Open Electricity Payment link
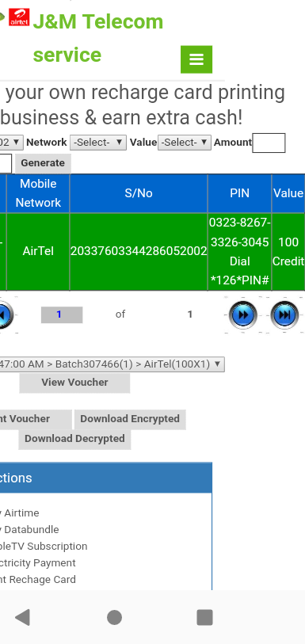Screen dimensions: 305x644 [38, 562]
